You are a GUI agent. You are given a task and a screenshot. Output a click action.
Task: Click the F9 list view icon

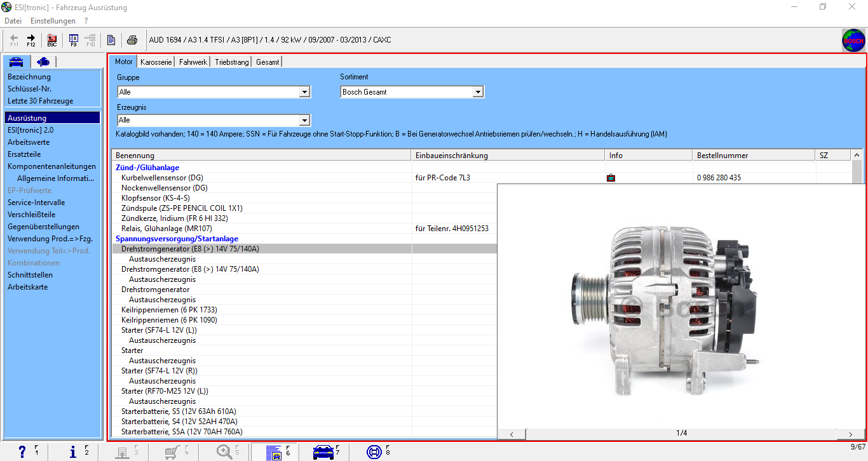click(x=74, y=40)
